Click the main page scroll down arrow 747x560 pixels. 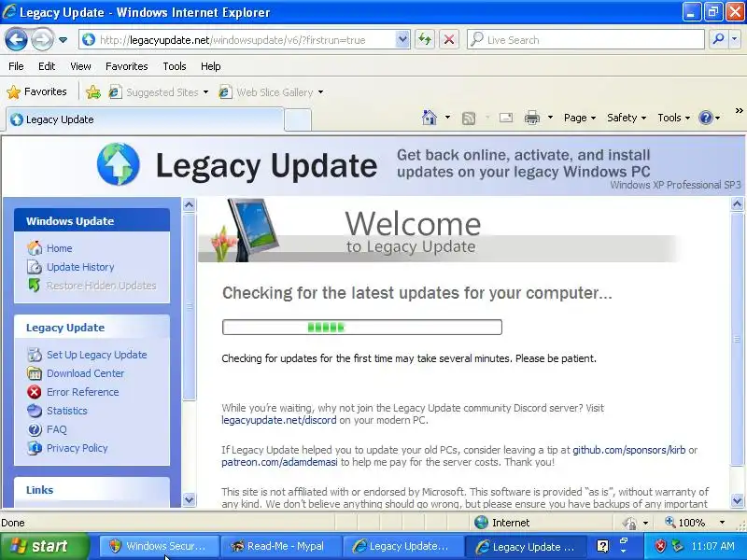pos(738,500)
